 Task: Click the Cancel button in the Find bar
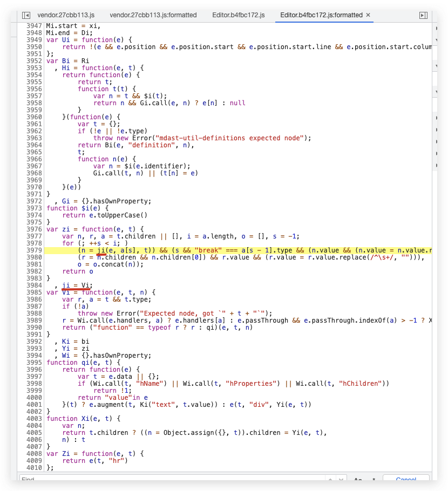406,479
